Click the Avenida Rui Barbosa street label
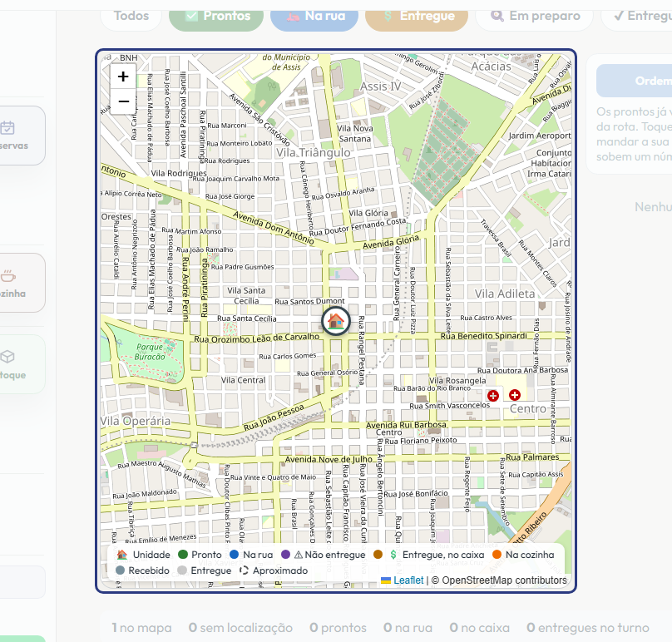Screen dimensions: 672x642 point(406,425)
